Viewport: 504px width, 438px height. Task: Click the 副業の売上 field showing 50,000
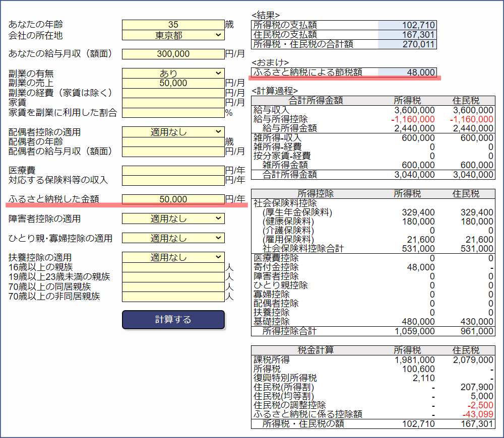point(173,83)
